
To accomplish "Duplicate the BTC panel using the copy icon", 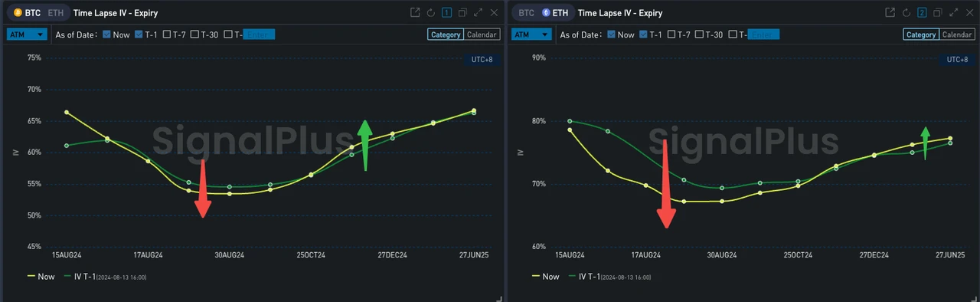I will click(462, 12).
